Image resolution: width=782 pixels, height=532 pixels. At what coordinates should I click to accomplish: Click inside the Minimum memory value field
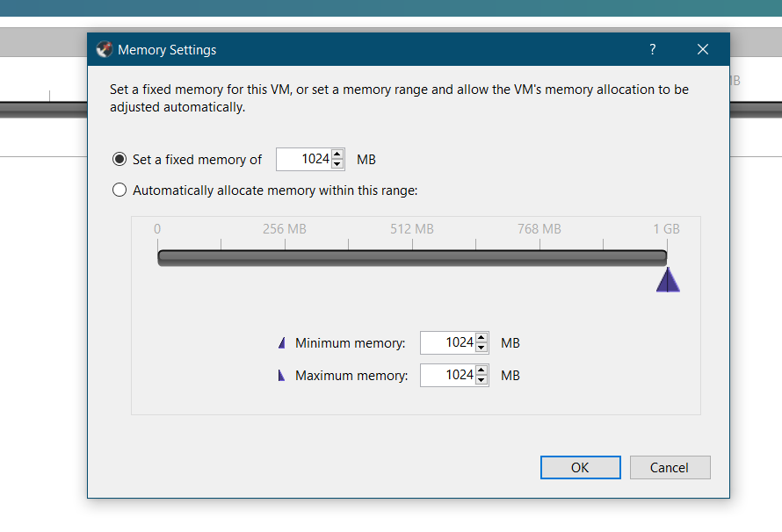click(x=448, y=342)
